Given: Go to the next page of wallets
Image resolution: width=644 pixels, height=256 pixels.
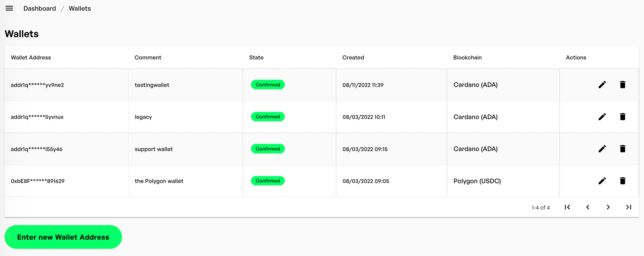Looking at the screenshot, I should (608, 207).
